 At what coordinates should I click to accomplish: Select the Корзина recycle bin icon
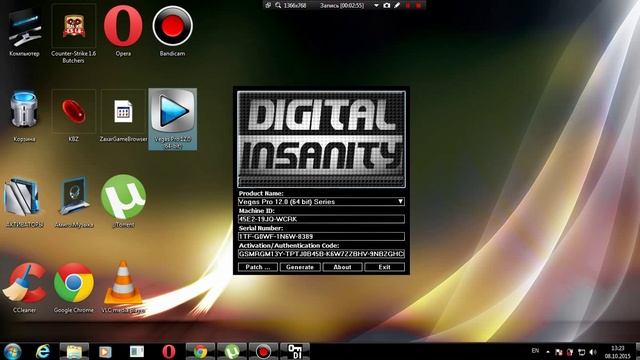24,116
